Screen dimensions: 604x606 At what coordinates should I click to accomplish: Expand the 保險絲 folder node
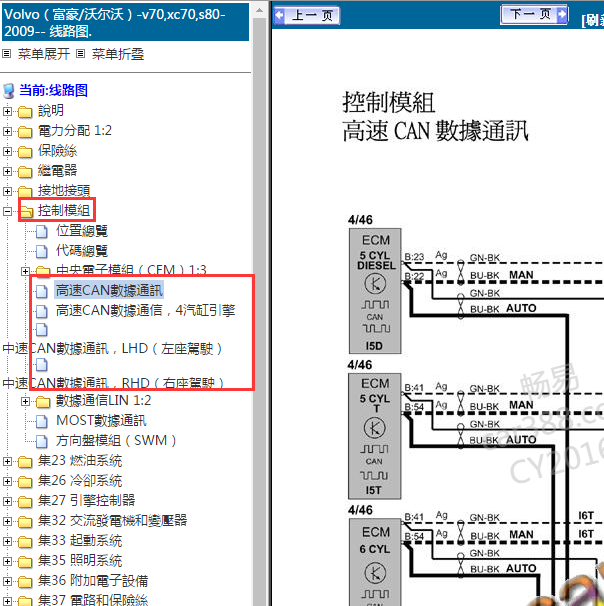pos(7,152)
